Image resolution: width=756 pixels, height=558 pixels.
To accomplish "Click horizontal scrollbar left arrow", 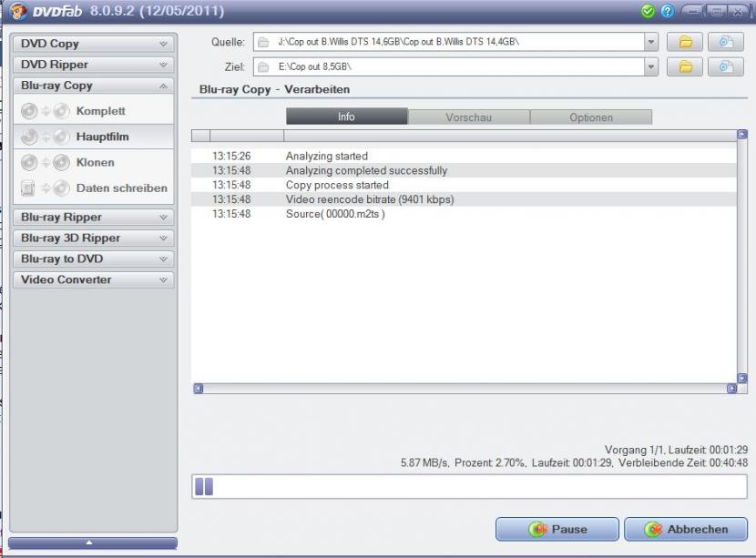I will (199, 389).
